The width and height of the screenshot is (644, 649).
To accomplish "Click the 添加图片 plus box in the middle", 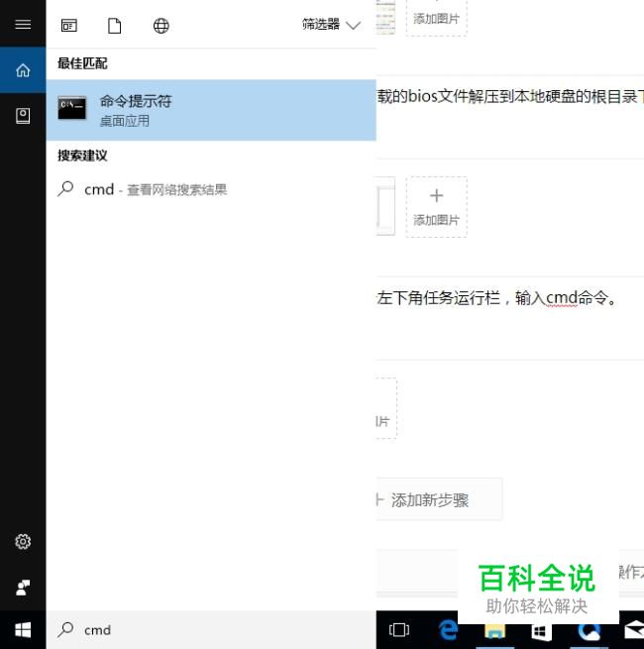I will [437, 207].
